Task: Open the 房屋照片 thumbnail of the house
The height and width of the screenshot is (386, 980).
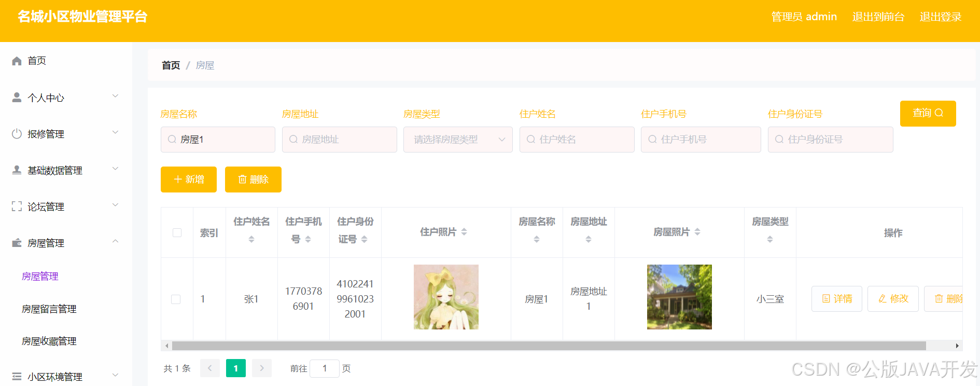Action: point(679,297)
